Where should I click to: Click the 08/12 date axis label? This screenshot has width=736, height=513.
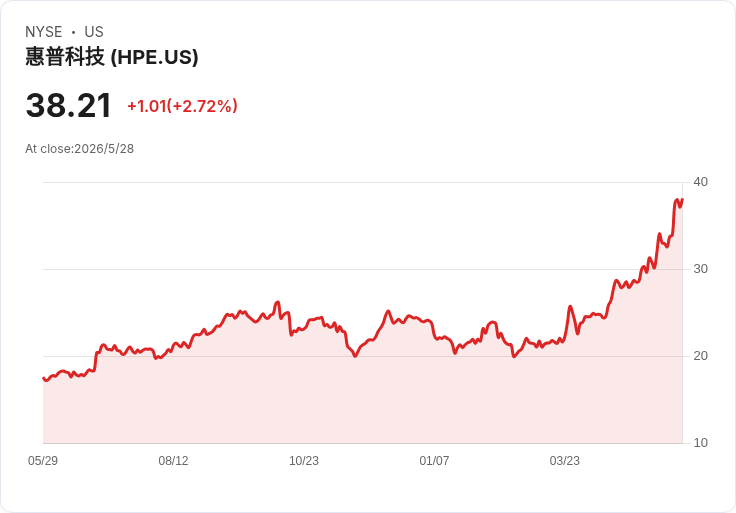pyautogui.click(x=173, y=460)
